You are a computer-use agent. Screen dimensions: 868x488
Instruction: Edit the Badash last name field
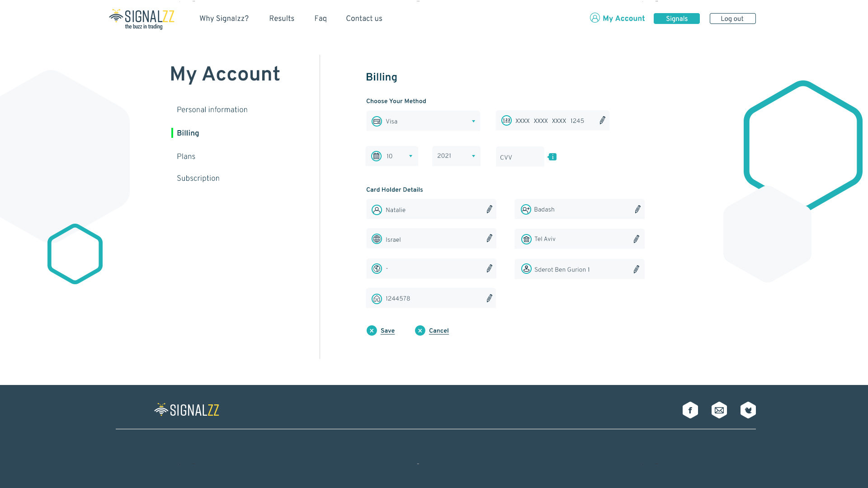[x=637, y=209]
